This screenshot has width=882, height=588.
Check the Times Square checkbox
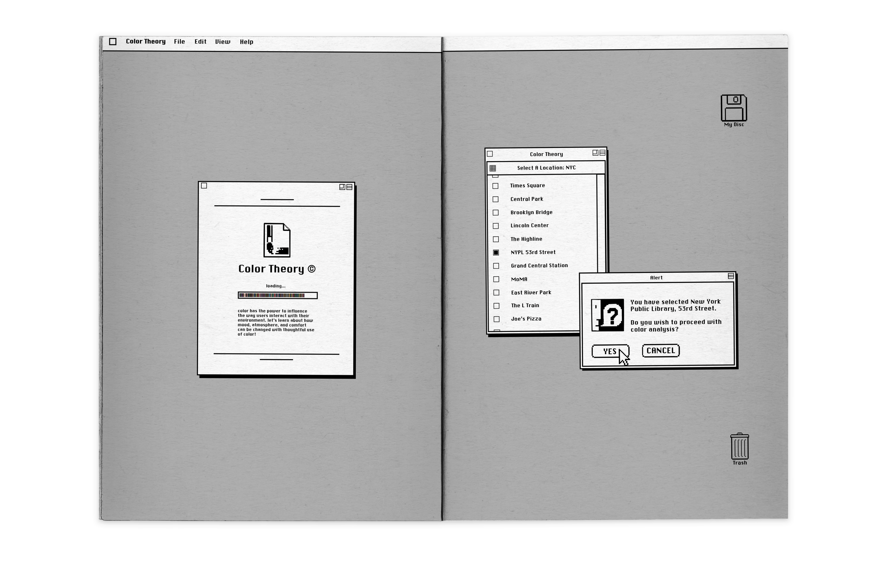click(x=495, y=186)
